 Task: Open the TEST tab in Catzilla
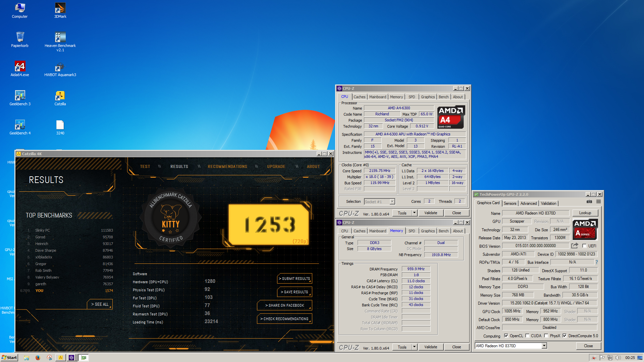click(x=145, y=167)
